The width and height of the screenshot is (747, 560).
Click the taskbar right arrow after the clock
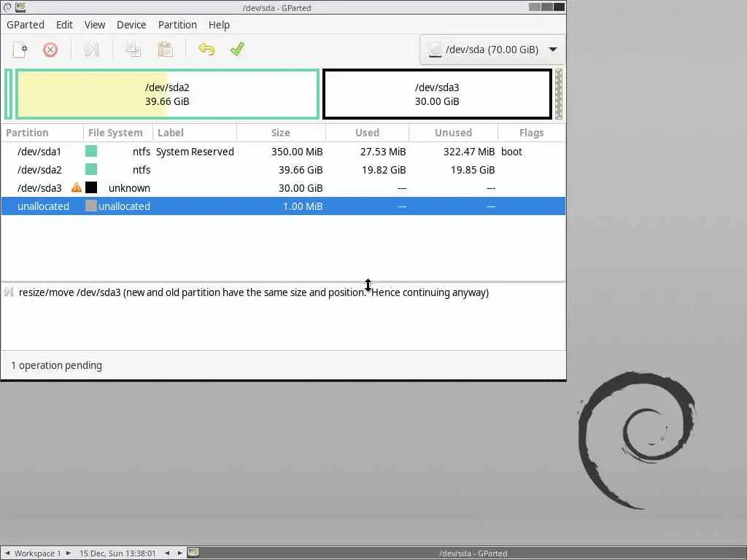tap(179, 553)
